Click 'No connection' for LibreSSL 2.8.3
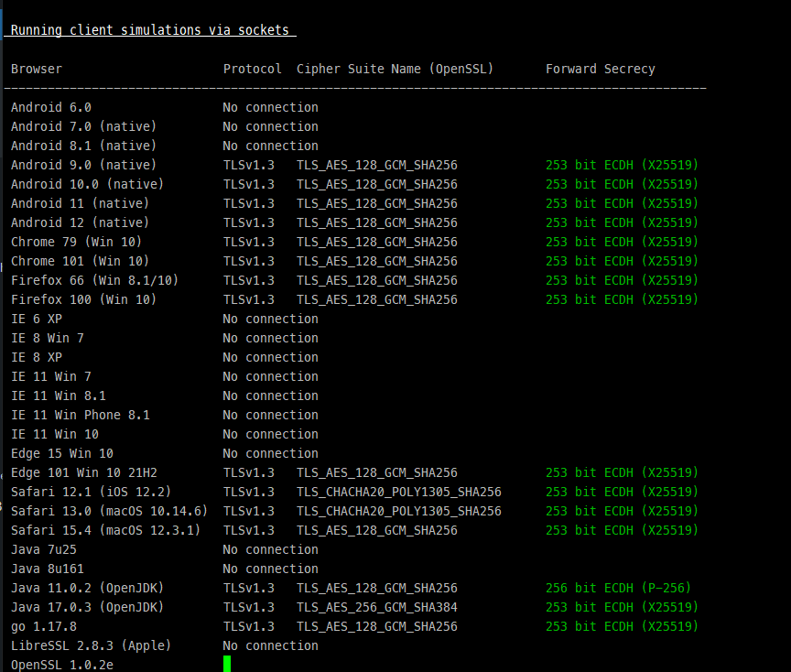 coord(270,645)
